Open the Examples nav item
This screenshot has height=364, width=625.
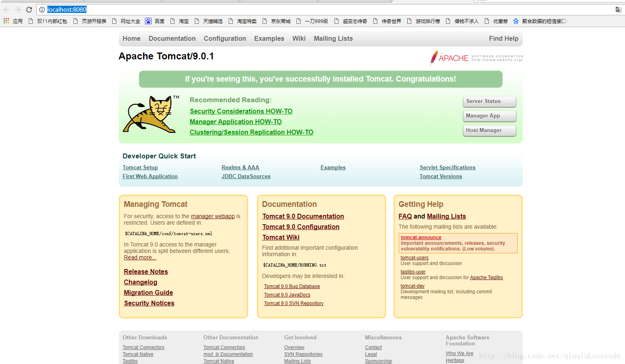pyautogui.click(x=269, y=39)
